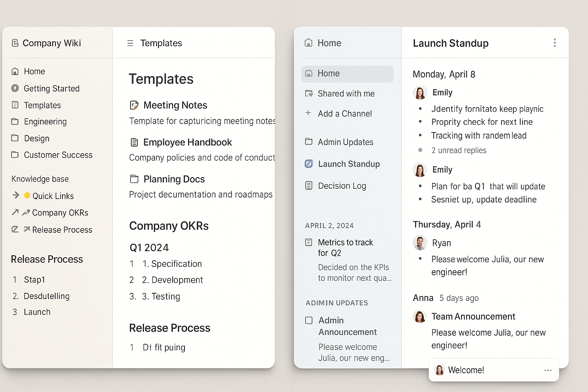Open more options on Welcome! message
The image size is (588, 392).
click(548, 370)
